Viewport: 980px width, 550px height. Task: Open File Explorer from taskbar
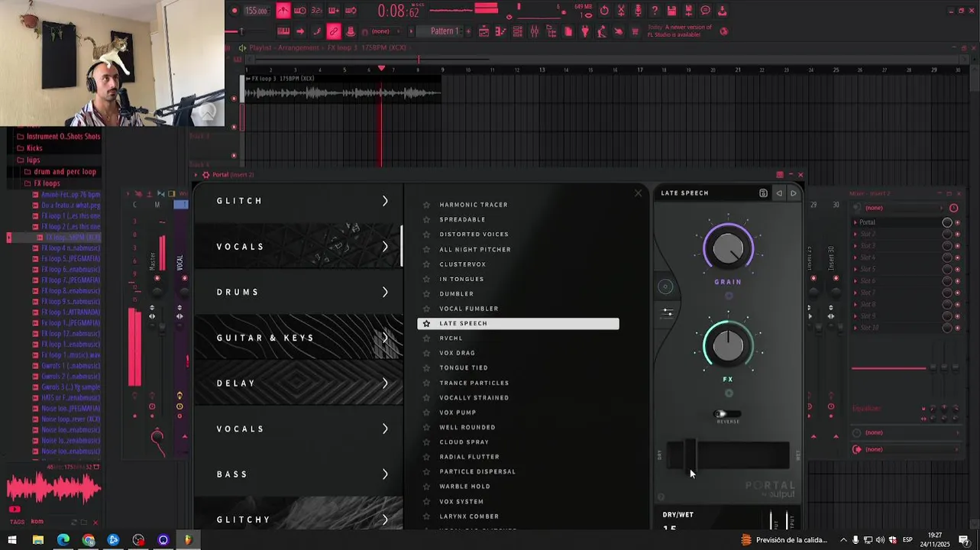click(x=37, y=540)
